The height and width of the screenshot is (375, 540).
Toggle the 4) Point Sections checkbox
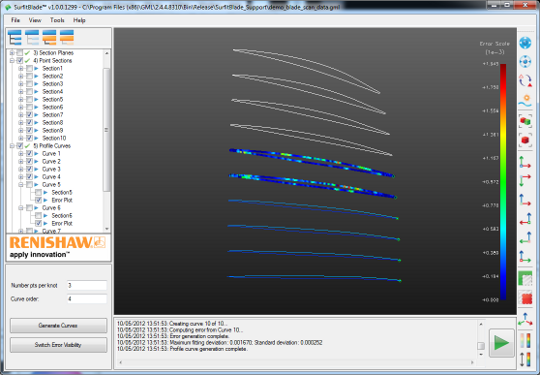[x=20, y=61]
